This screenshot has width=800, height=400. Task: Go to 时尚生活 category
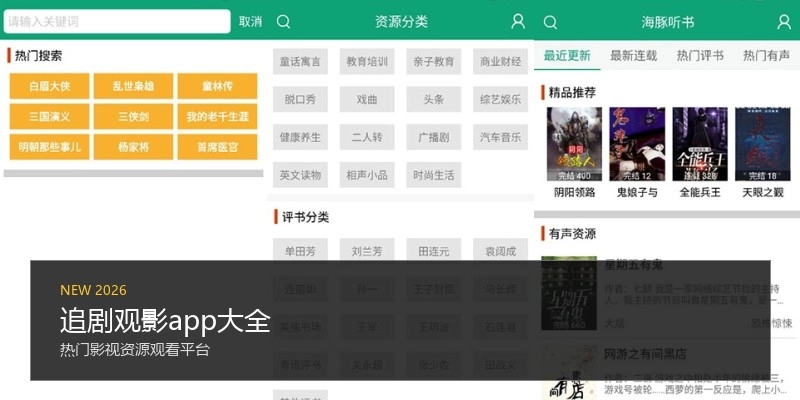(x=434, y=175)
